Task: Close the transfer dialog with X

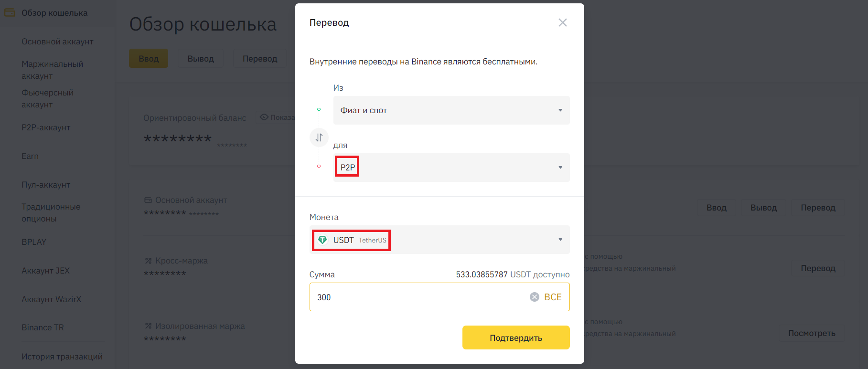Action: coord(562,22)
